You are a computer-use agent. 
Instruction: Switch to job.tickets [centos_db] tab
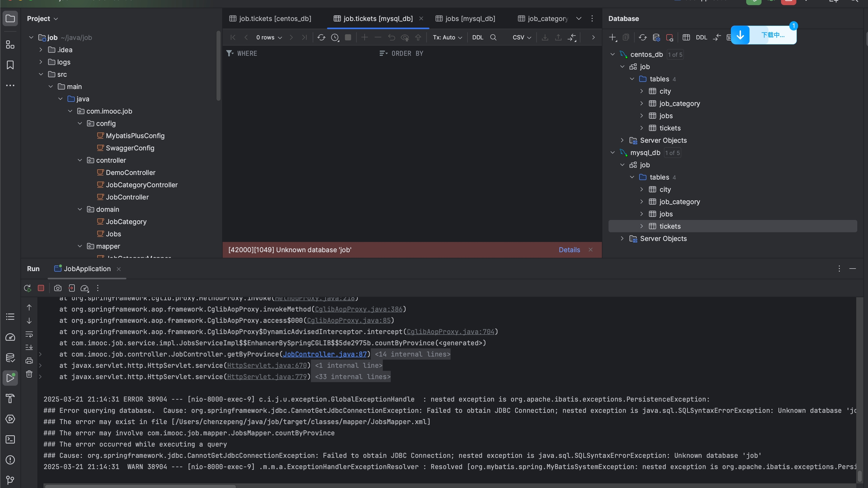pos(270,18)
